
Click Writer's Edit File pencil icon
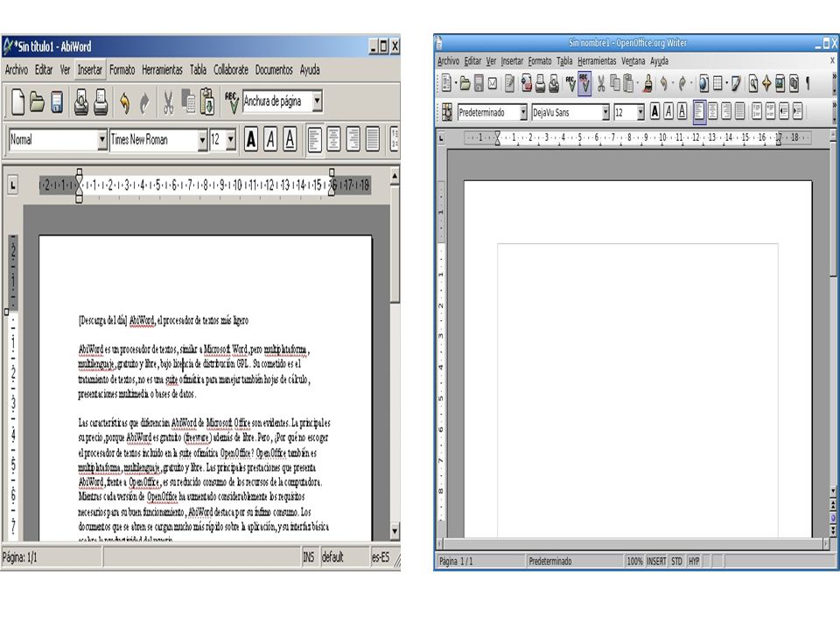point(509,83)
